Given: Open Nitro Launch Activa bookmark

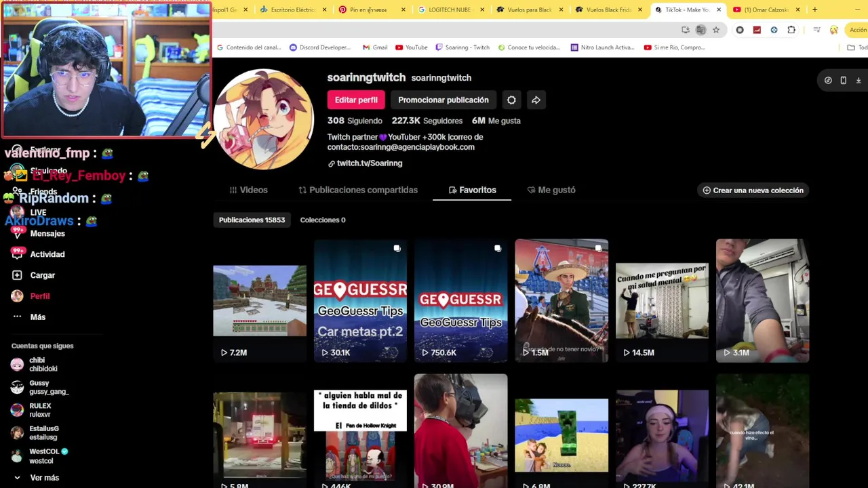Looking at the screenshot, I should [602, 47].
